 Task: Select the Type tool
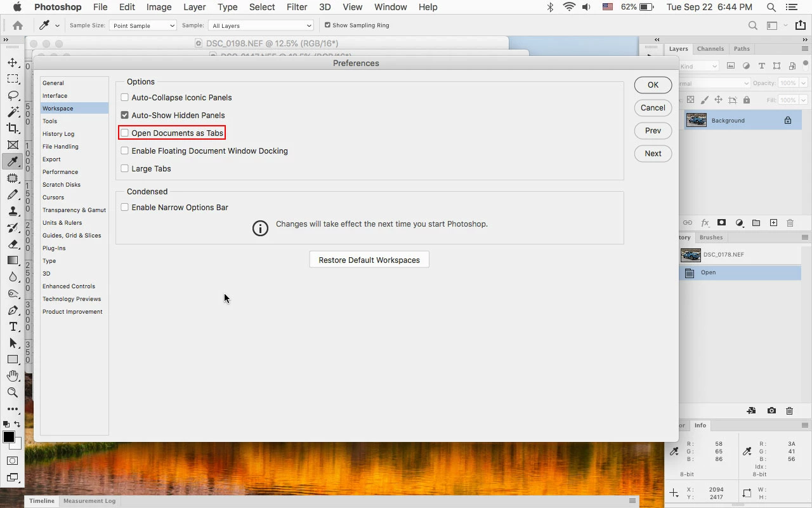tap(12, 326)
